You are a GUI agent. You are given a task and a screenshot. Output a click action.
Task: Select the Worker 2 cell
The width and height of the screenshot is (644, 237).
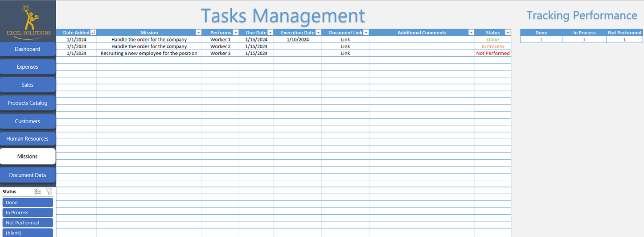pos(221,46)
